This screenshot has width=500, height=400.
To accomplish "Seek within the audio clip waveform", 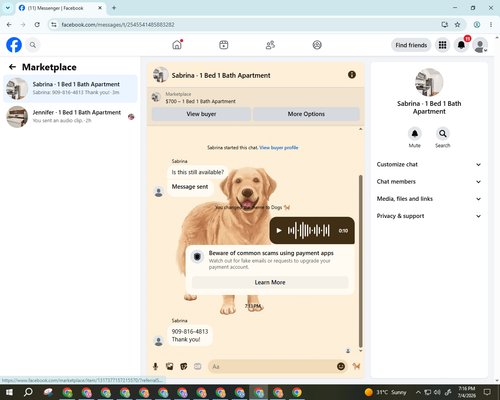I will (309, 230).
